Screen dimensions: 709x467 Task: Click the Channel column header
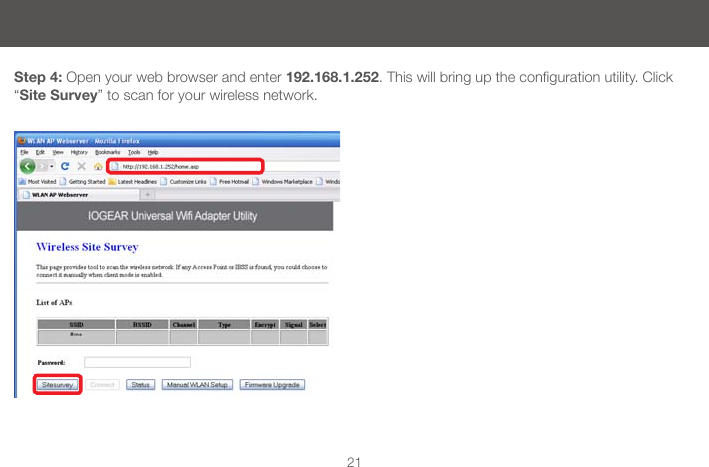point(184,325)
